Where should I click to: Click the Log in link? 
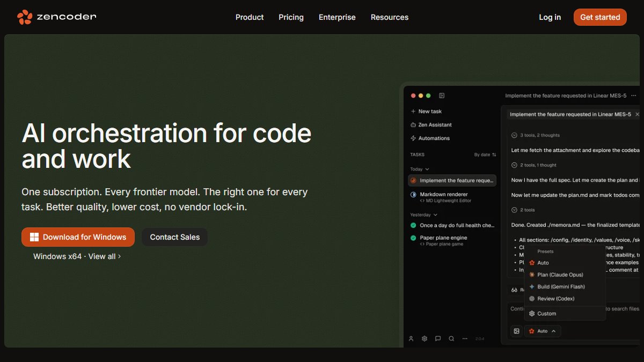[x=550, y=17]
